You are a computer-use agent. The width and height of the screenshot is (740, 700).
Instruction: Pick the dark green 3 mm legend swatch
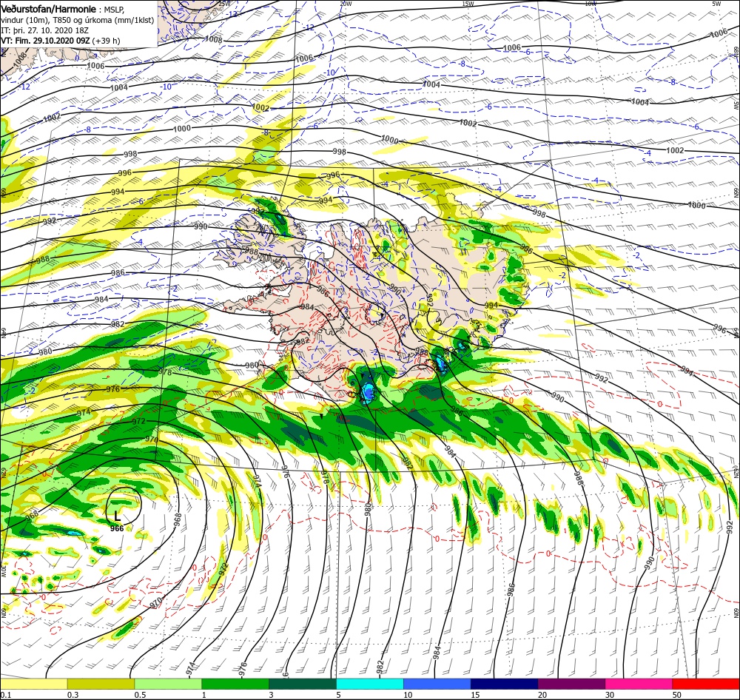point(303,684)
